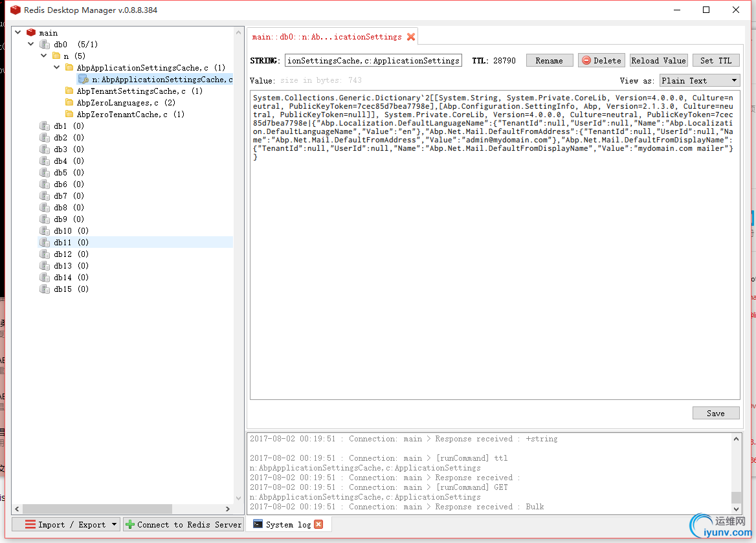Screen dimensions: 756x543
Task: Click the db15 database icon
Action: tap(45, 289)
